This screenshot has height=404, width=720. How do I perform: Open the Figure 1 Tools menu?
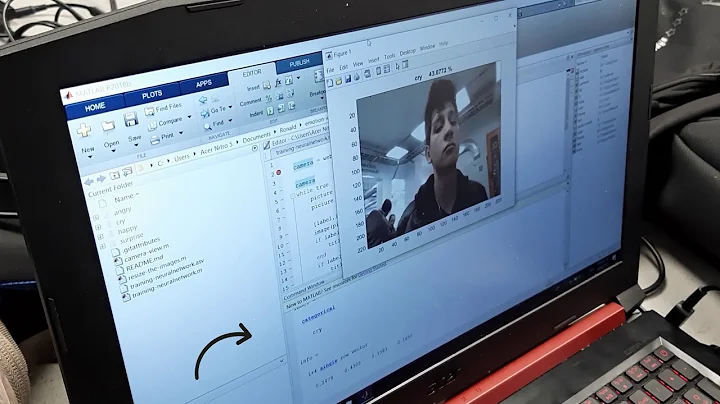click(389, 56)
